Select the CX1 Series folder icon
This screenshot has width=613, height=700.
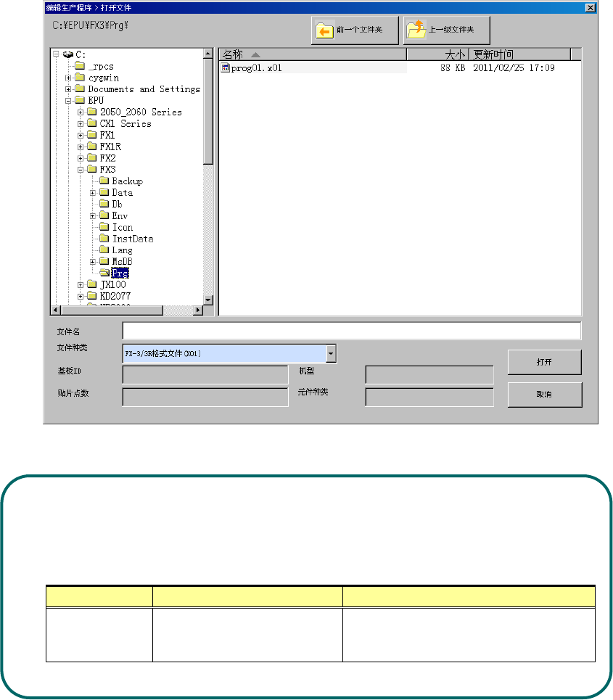pos(92,123)
